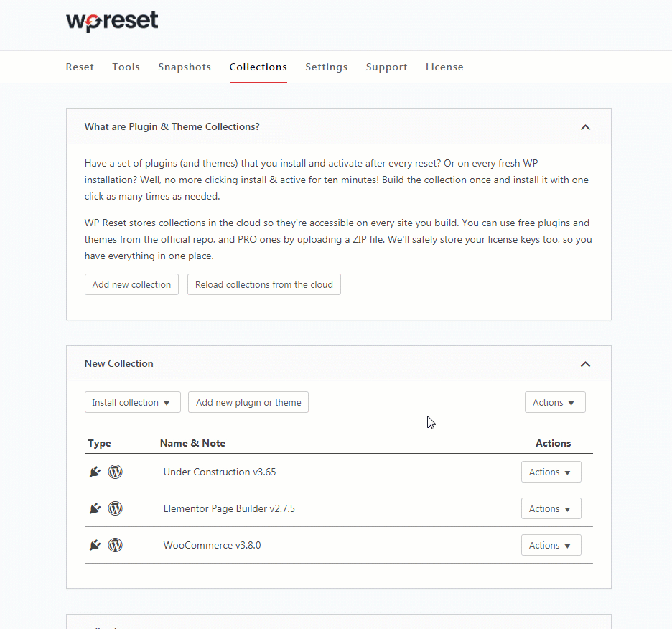Click WordPress icon in Elementor row
672x629 pixels.
point(116,508)
